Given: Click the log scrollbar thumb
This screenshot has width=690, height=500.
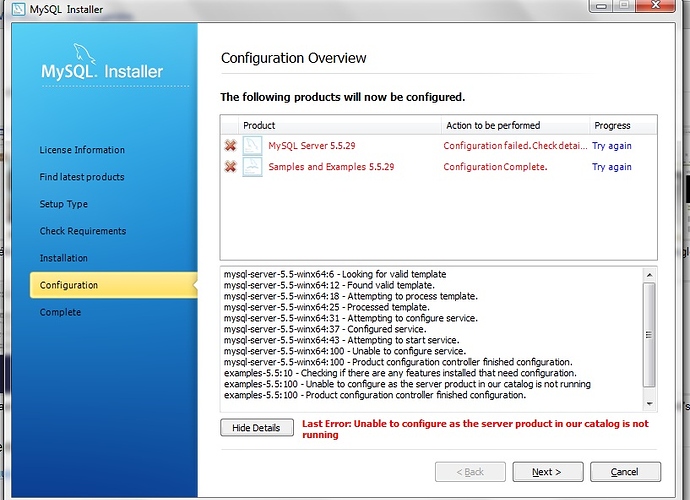Looking at the screenshot, I should (649, 335).
